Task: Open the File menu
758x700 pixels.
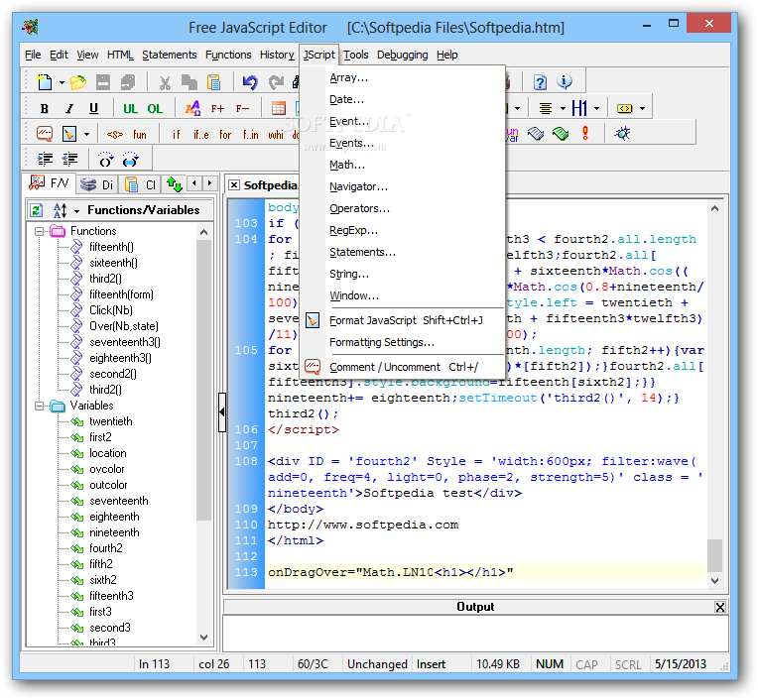Action: pyautogui.click(x=33, y=55)
